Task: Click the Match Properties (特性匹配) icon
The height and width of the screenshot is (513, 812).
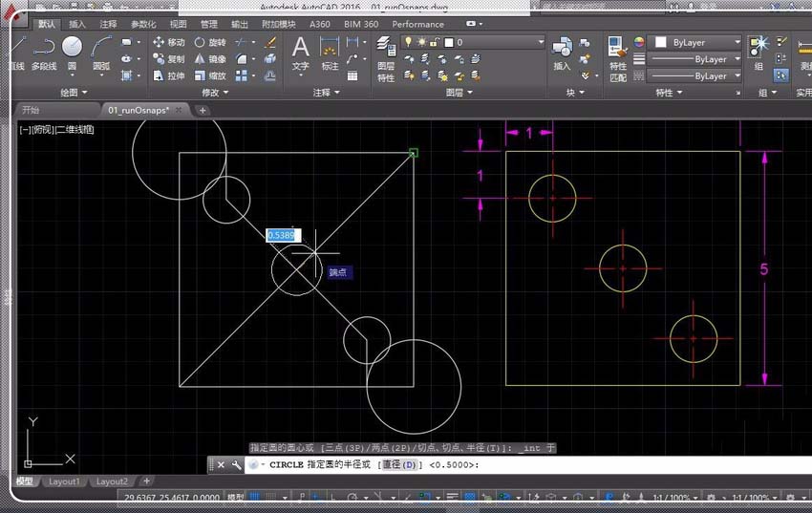Action: (618, 55)
